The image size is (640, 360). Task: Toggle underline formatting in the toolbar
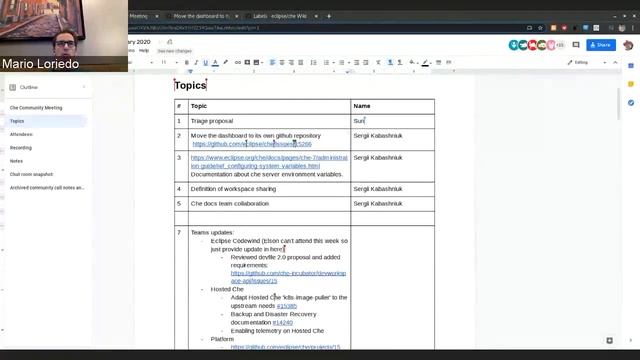tap(205, 62)
